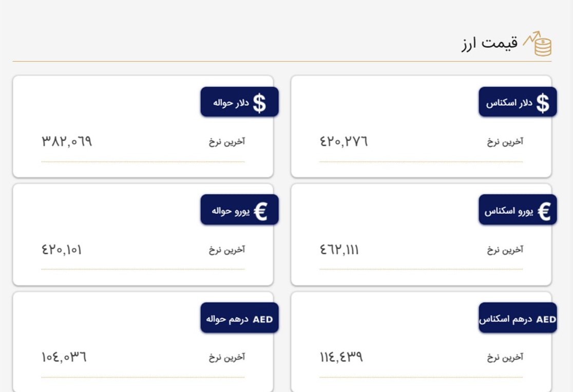
Task: Click euro icon on یورو اسکناس badge
Action: point(544,211)
